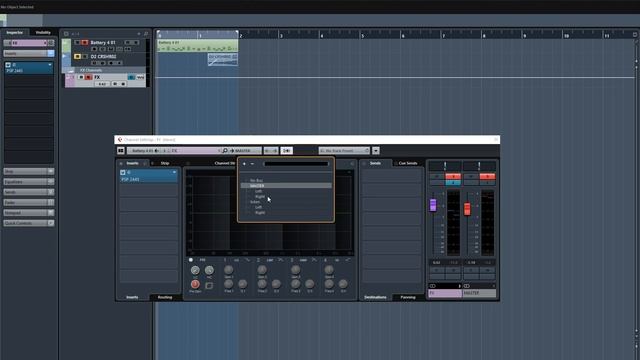Click the D2 CRSHRD2 audio clip
Image resolution: width=640 pixels, height=360 pixels.
(223, 59)
